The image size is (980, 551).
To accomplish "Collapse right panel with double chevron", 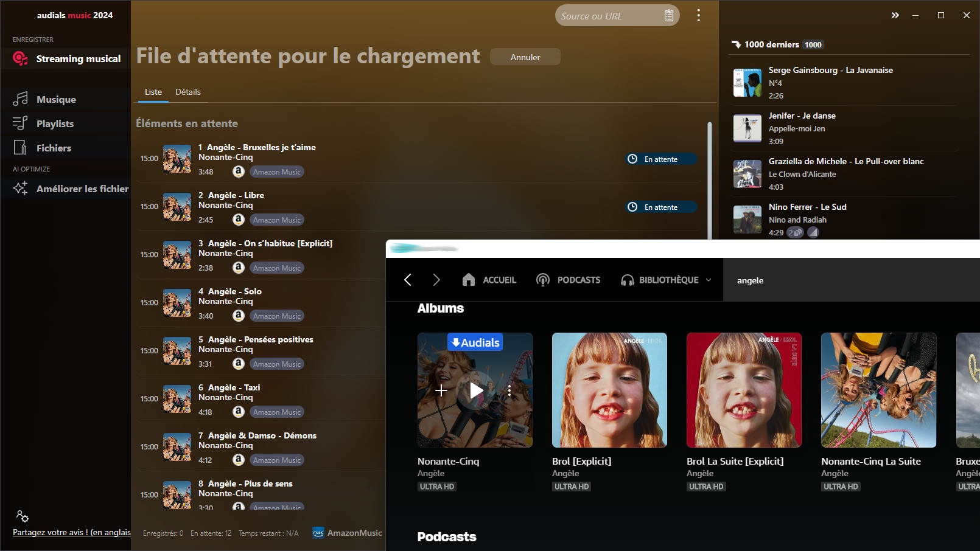I will point(895,15).
